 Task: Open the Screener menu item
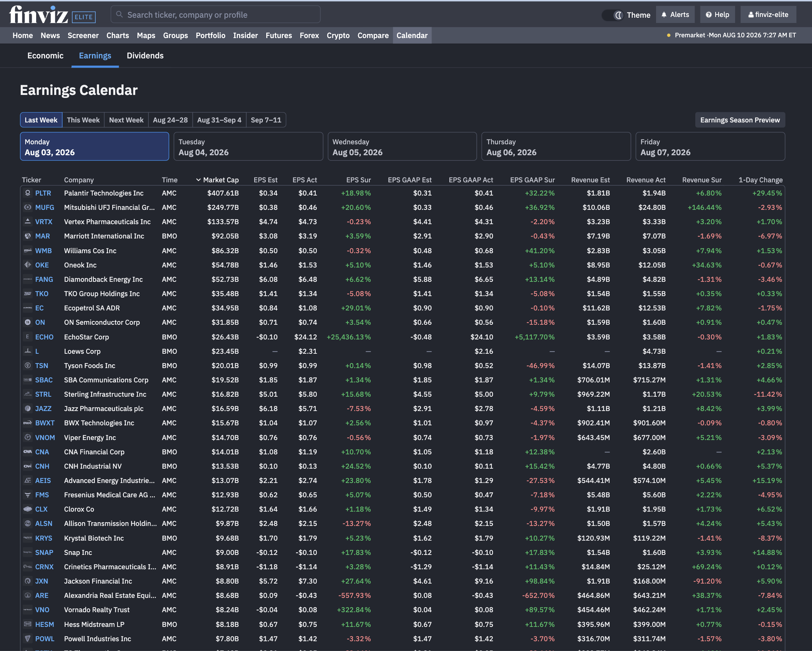tap(83, 35)
